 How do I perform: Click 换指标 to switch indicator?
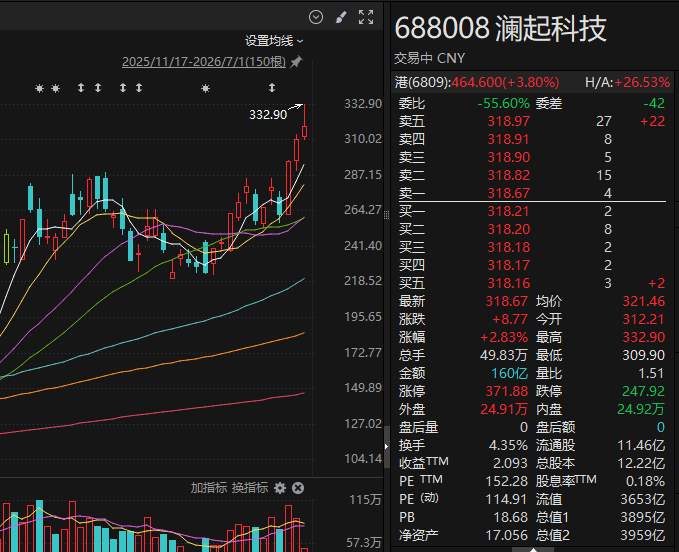(250, 488)
